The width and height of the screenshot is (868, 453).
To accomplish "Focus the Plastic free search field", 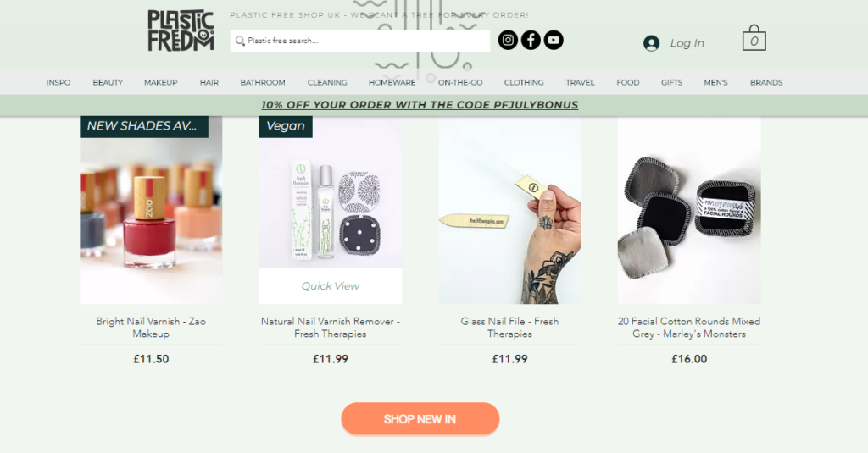I will pos(359,41).
